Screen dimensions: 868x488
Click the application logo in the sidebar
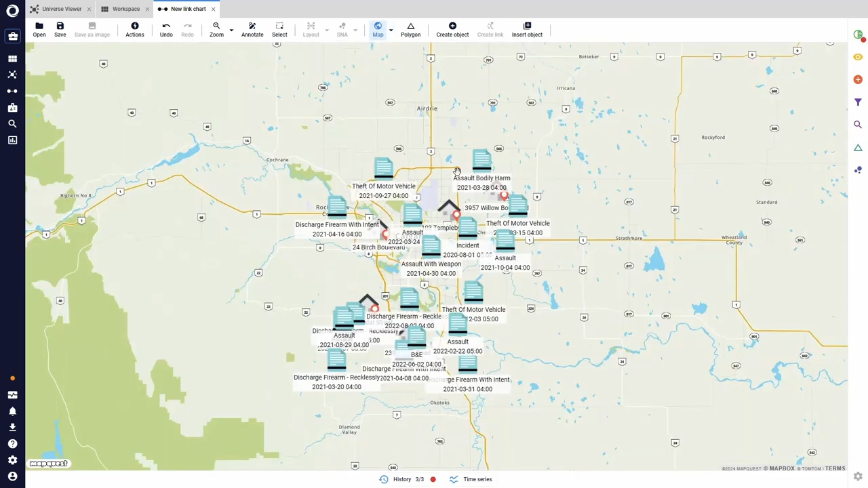12,10
